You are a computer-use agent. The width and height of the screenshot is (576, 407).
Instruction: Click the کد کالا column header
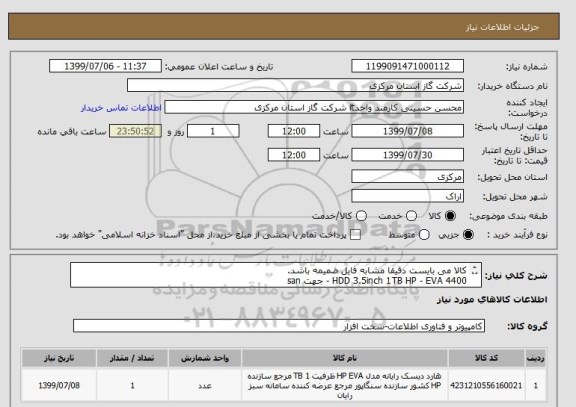point(486,358)
